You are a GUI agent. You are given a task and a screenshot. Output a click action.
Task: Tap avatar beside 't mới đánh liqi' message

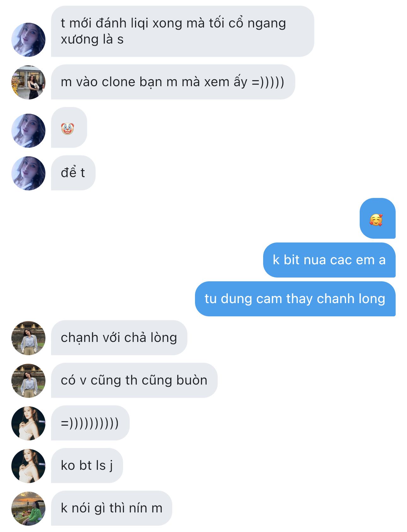28,40
